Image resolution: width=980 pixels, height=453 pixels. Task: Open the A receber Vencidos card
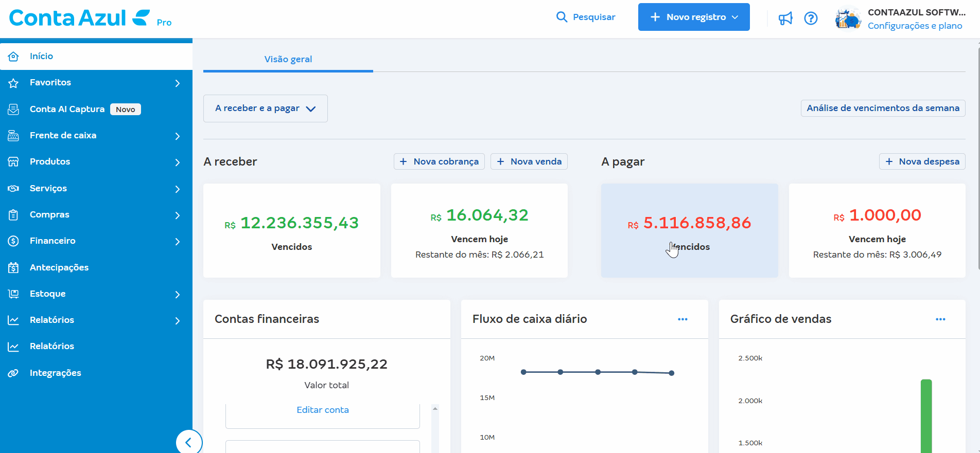[x=292, y=231]
